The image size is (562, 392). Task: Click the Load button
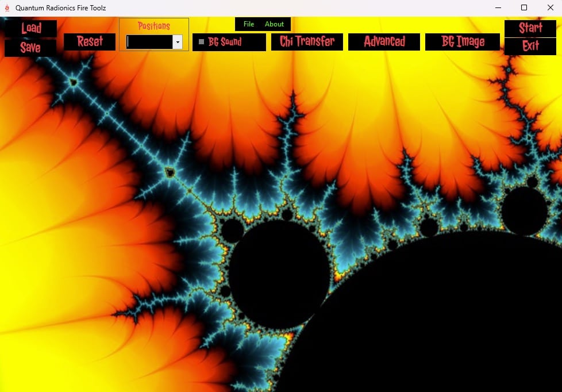point(31,28)
